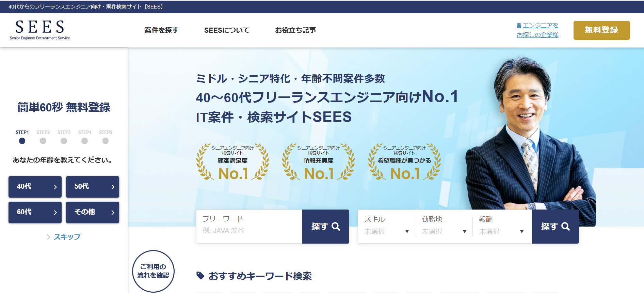
Task: Click the tag icon beside おすすめキーワード検索
Action: coord(200,276)
